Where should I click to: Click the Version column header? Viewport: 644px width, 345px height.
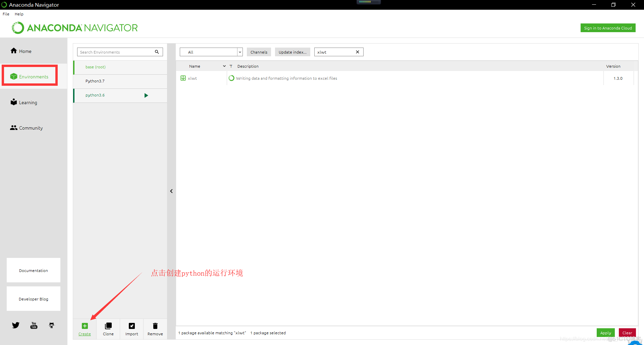(613, 66)
